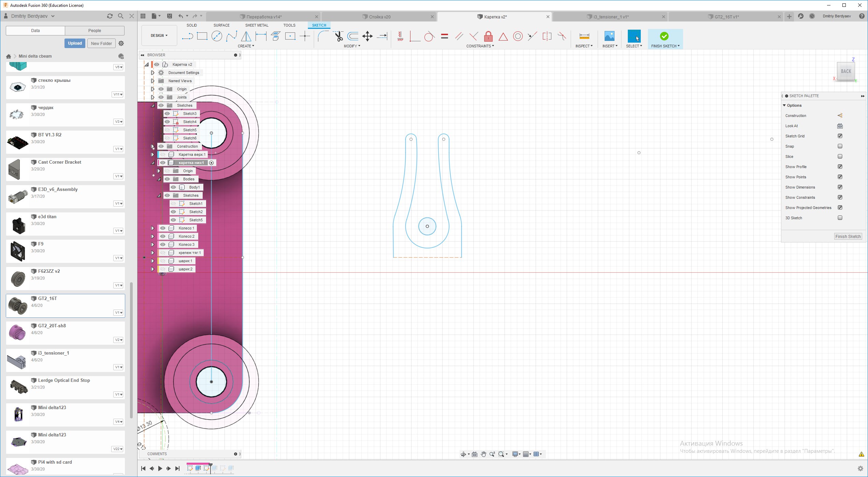The height and width of the screenshot is (477, 868).
Task: Click the Move/Copy arrows tool
Action: (x=367, y=36)
